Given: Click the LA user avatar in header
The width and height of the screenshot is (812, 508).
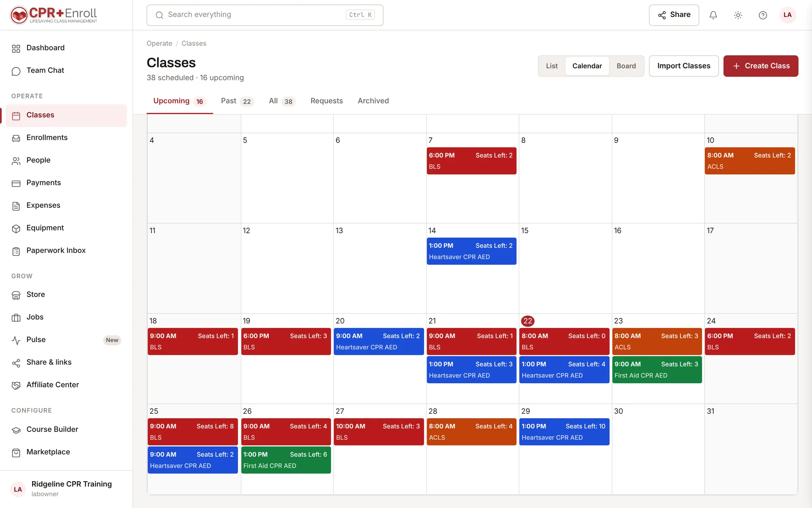Looking at the screenshot, I should coord(787,15).
